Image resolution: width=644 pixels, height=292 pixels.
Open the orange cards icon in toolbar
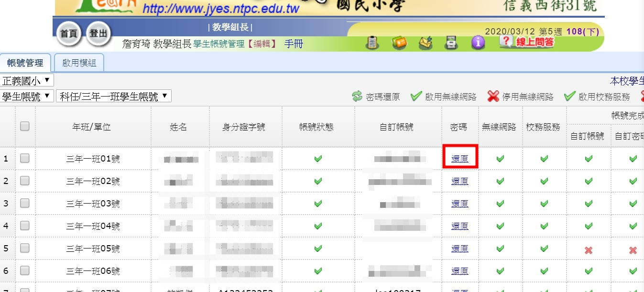click(399, 43)
